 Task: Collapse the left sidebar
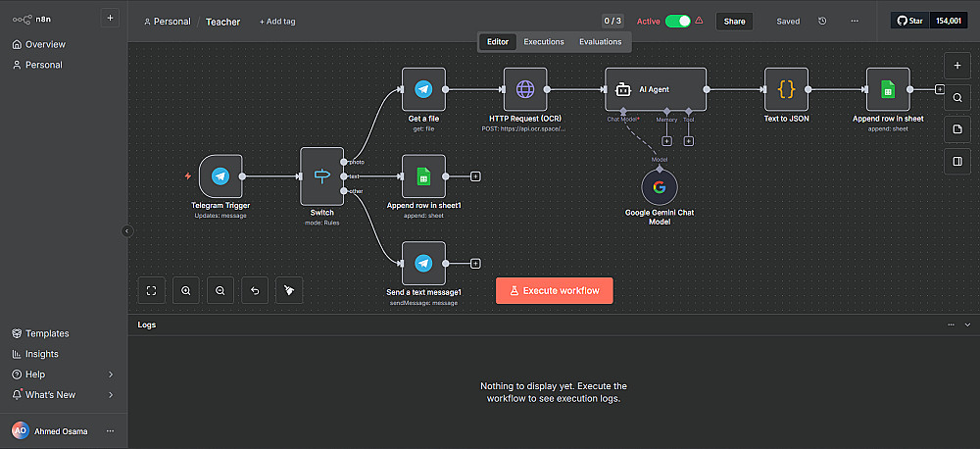point(126,231)
